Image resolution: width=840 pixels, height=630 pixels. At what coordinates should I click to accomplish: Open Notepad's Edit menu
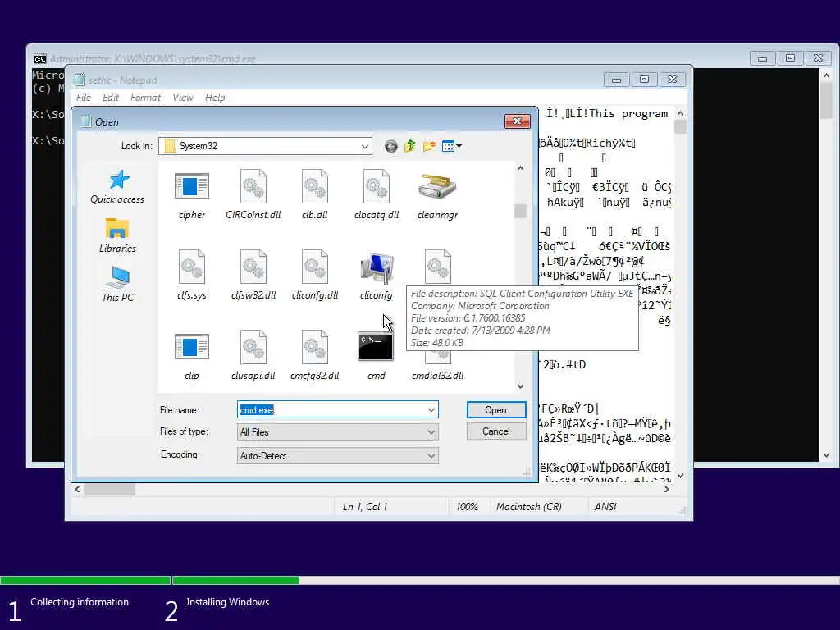pyautogui.click(x=111, y=98)
